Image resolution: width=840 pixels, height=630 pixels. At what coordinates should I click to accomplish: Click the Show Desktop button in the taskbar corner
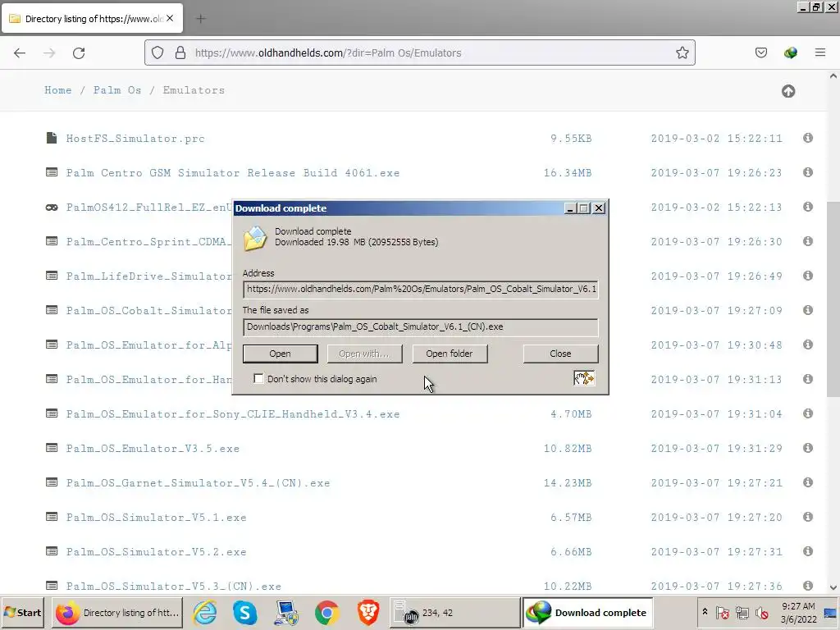tap(830, 613)
